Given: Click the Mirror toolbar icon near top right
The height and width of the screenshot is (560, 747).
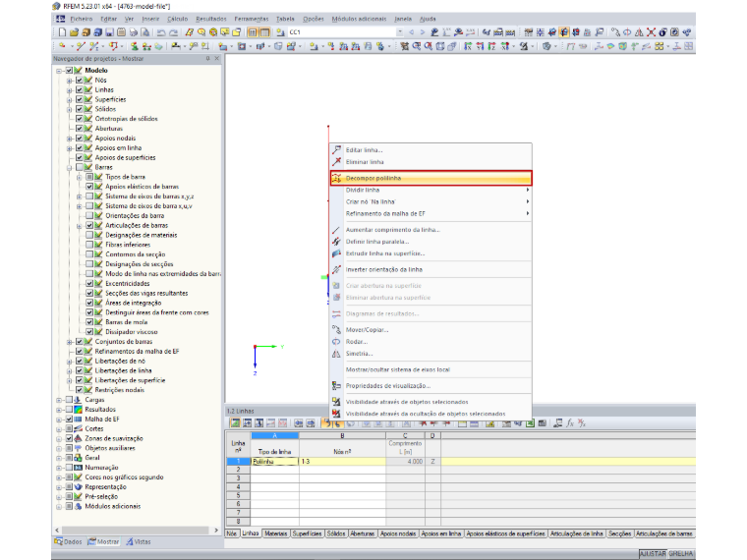Looking at the screenshot, I should 639,32.
